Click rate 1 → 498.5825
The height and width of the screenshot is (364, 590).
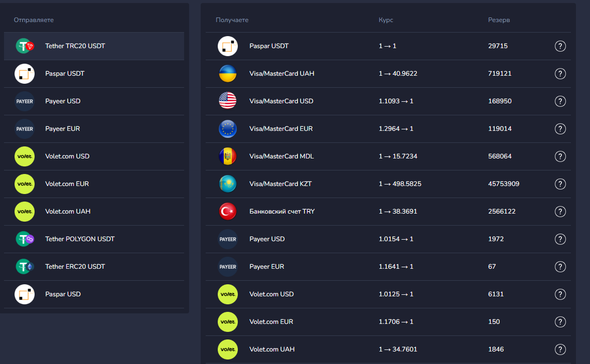(x=400, y=184)
